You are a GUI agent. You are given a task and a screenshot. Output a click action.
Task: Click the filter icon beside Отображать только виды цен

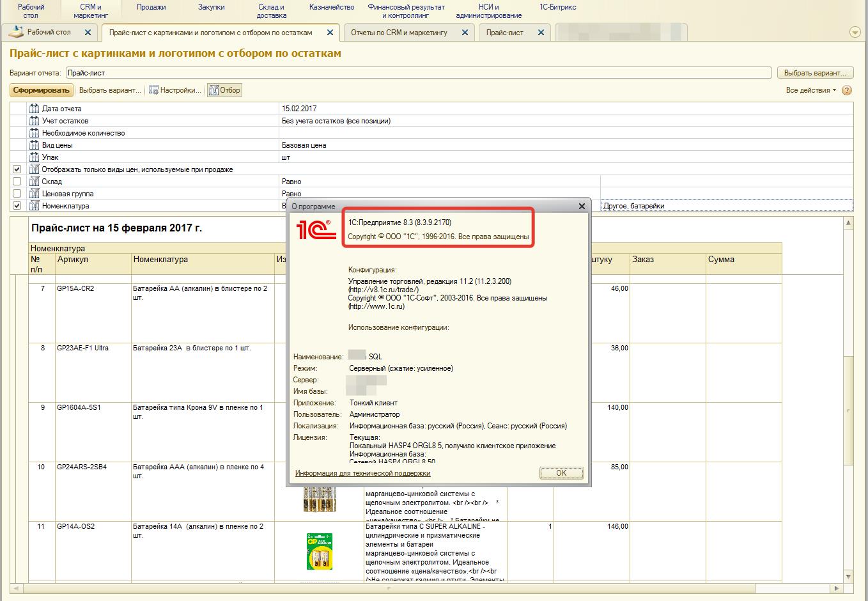35,169
